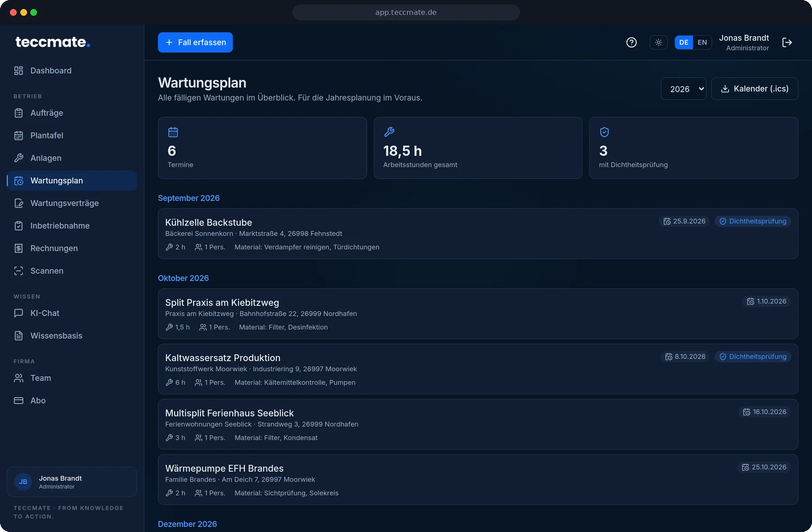Click the calendar icon in the Termine card

pyautogui.click(x=173, y=132)
